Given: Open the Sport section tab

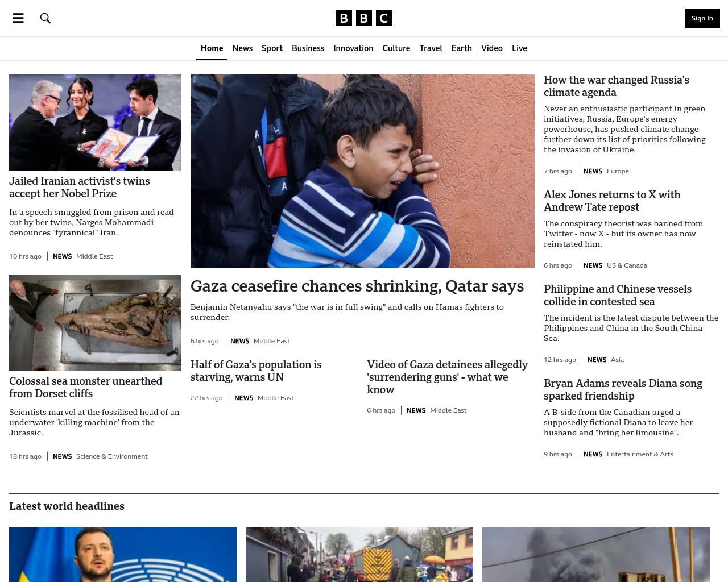Looking at the screenshot, I should (272, 48).
